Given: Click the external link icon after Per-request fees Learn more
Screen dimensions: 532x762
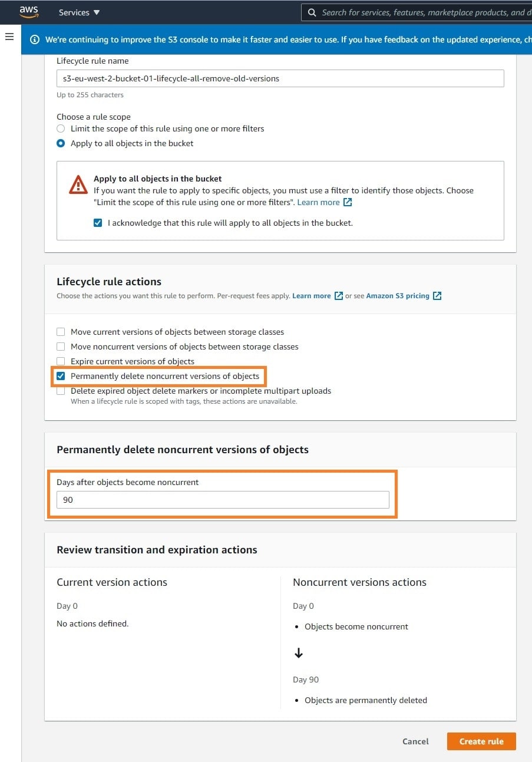Looking at the screenshot, I should click(339, 296).
